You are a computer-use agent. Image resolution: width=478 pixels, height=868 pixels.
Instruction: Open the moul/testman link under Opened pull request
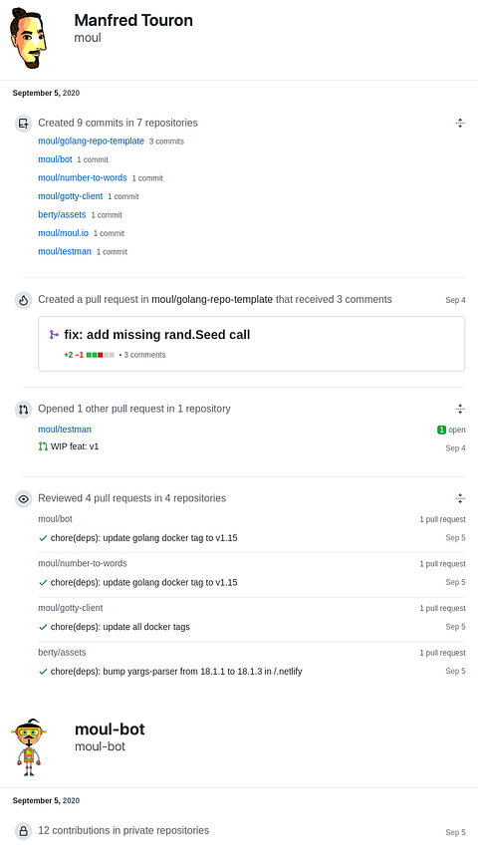coord(65,430)
